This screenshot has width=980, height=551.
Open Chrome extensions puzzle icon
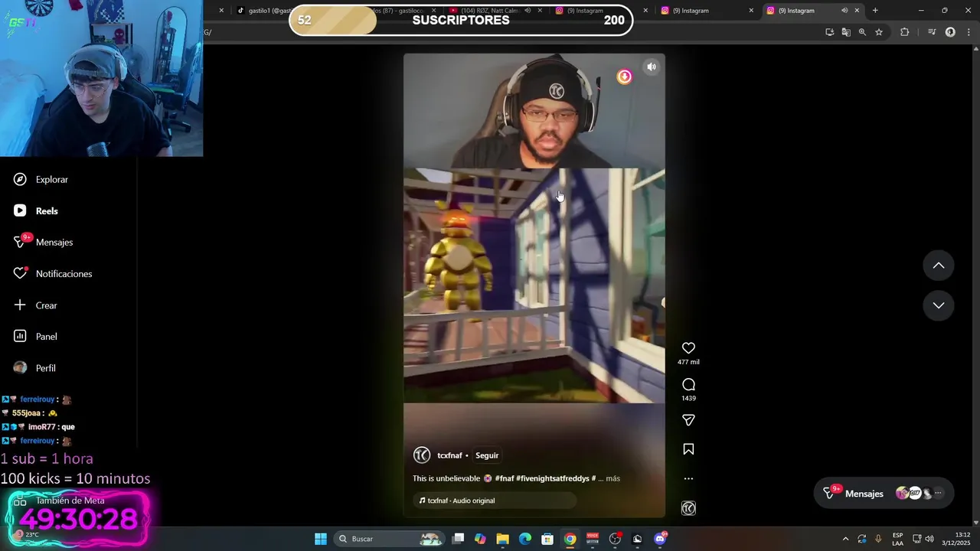pyautogui.click(x=904, y=32)
